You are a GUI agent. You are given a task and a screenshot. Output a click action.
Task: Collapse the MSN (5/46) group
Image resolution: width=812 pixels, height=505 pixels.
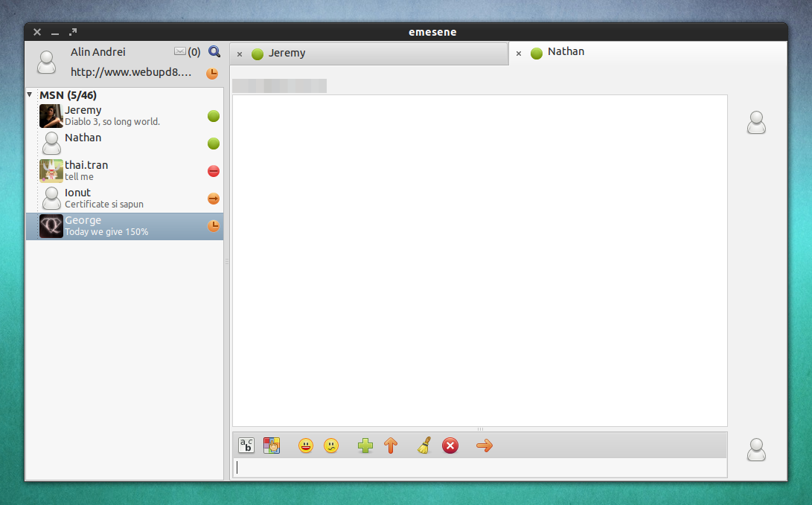[30, 94]
